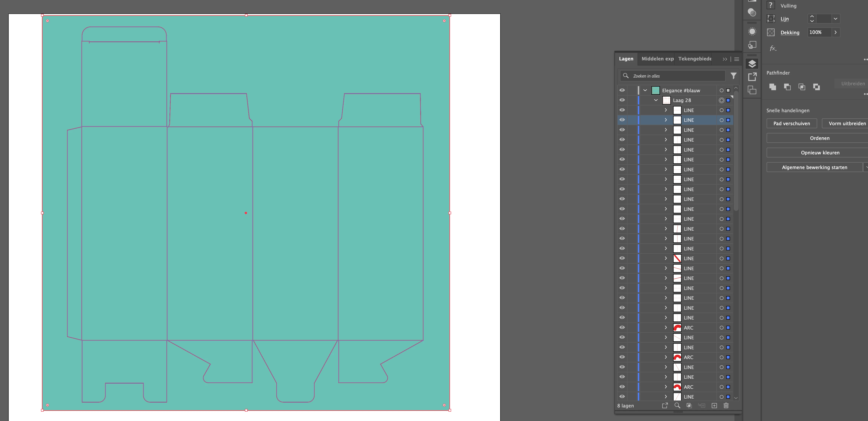This screenshot has width=868, height=421.
Task: Create a new layer with plus icon
Action: 714,406
